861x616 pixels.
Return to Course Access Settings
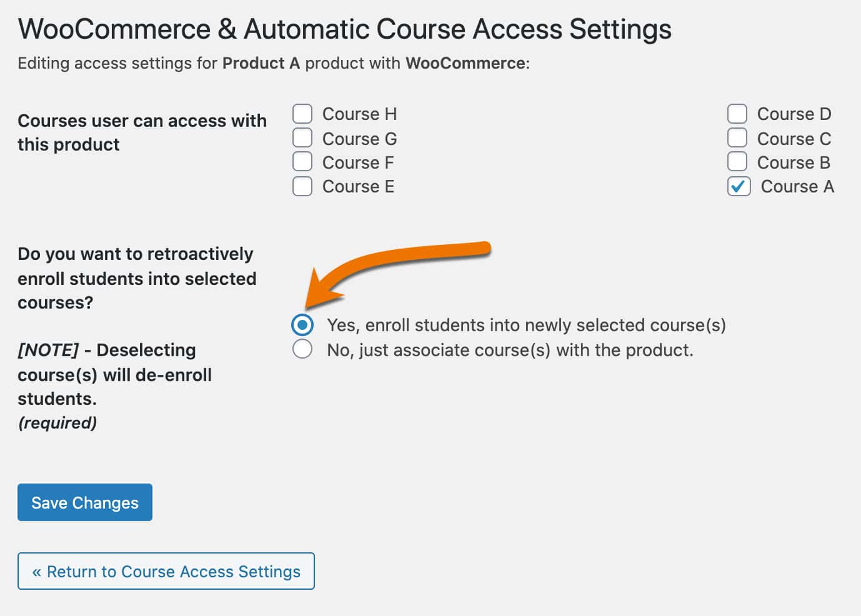[x=166, y=571]
